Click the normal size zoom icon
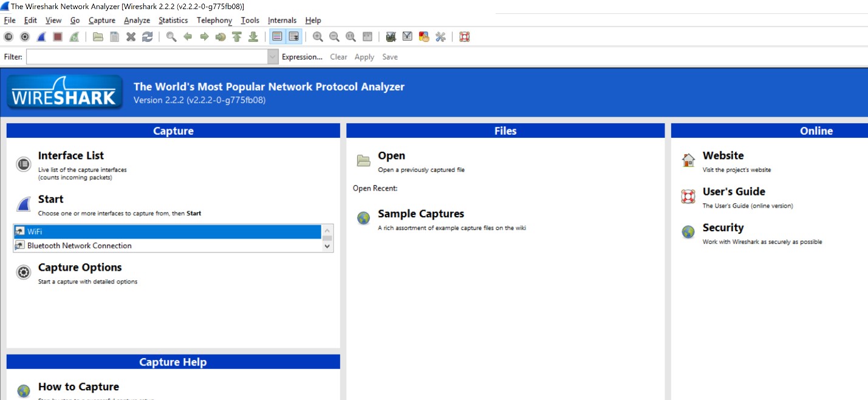This screenshot has width=868, height=400. click(350, 37)
